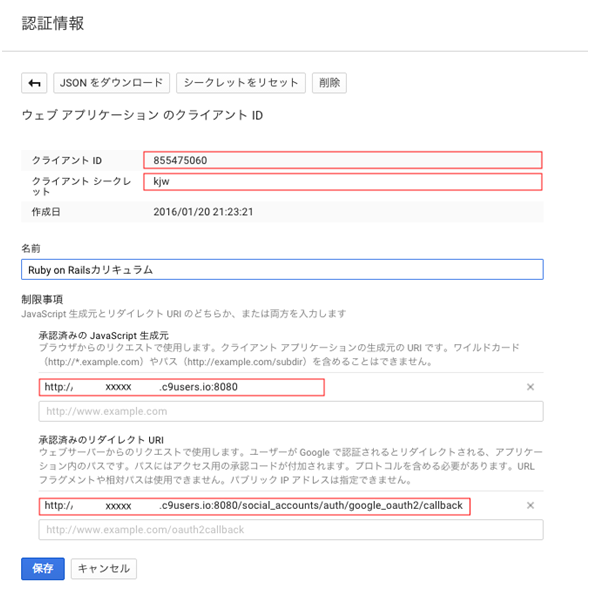The image size is (590, 604).
Task: Remove the JavaScript origin with X icon
Action: tap(530, 387)
